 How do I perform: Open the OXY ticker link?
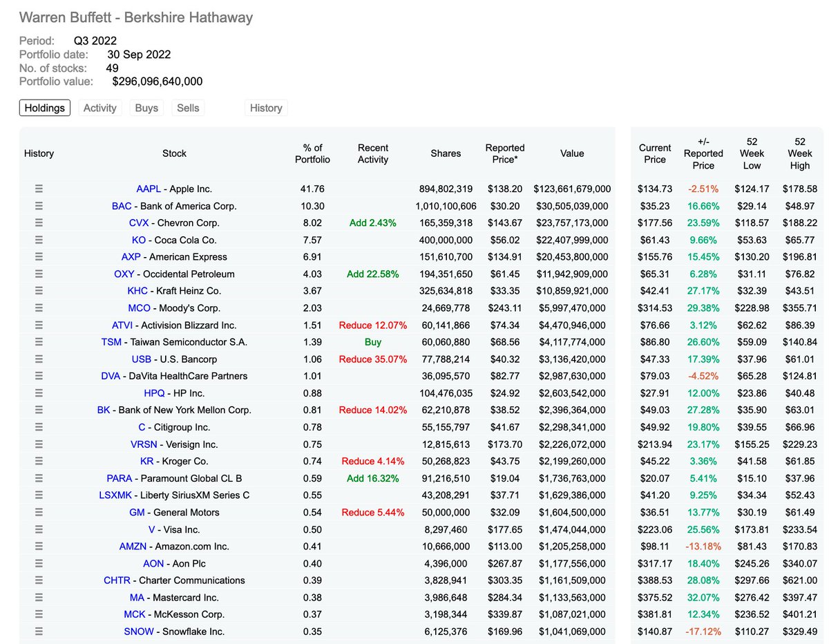(124, 274)
